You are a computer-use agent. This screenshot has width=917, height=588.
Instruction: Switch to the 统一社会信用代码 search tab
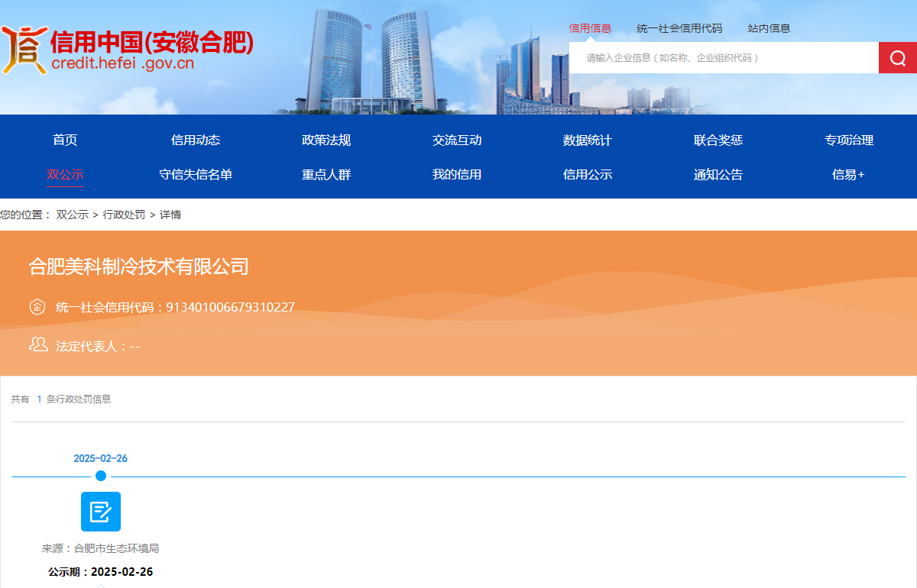679,28
